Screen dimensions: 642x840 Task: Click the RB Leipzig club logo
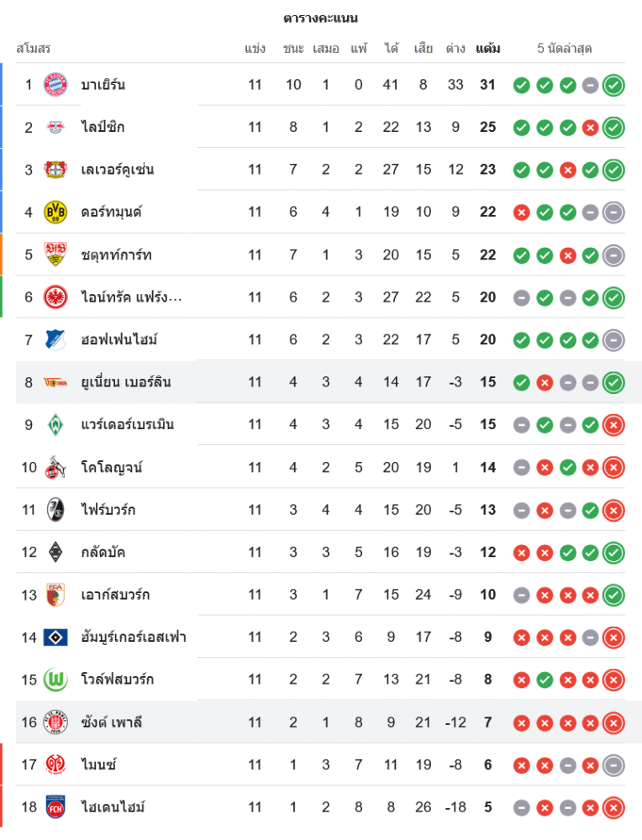55,127
